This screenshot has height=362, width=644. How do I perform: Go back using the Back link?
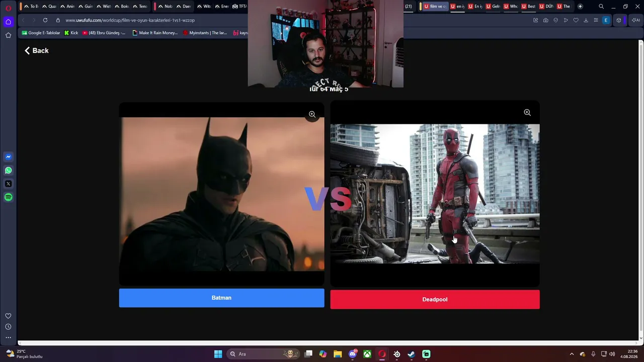click(x=37, y=50)
